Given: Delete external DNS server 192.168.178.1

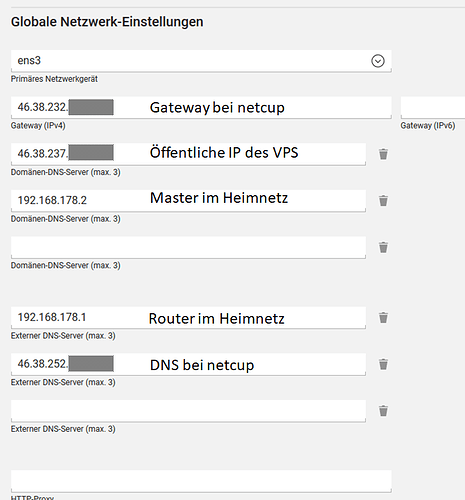Looking at the screenshot, I should point(383,318).
